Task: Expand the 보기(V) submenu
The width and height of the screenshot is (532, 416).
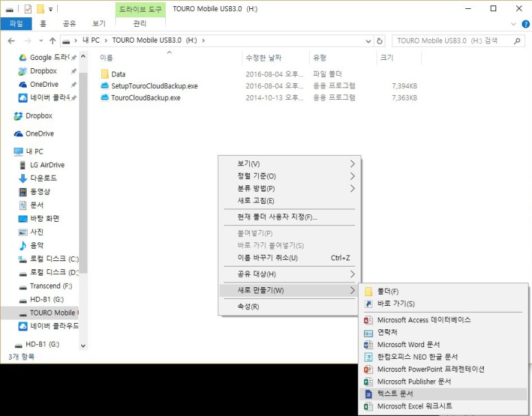Action: pos(352,164)
